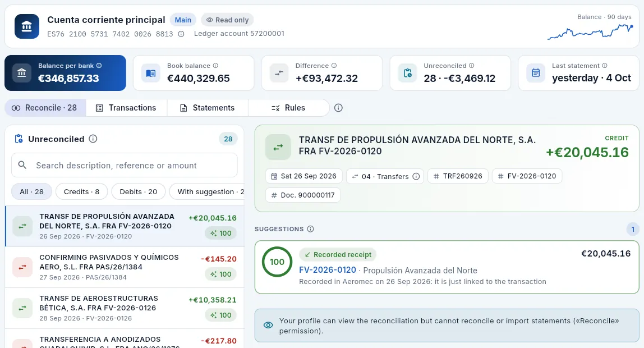Open the Last statement info icon
This screenshot has width=644, height=348.
605,66
